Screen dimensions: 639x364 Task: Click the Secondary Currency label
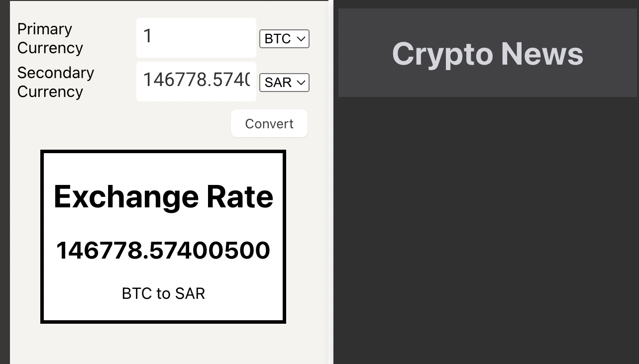pos(56,82)
